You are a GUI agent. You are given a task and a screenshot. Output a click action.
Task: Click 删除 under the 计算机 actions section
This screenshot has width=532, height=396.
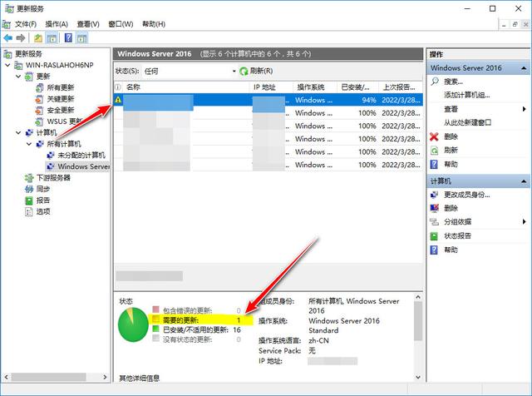click(x=451, y=208)
